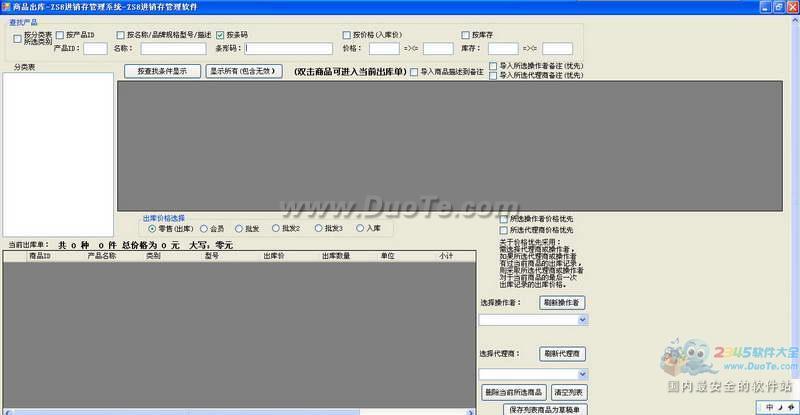Click the 价格 upper-bound field
The image size is (800, 415).
click(x=438, y=48)
